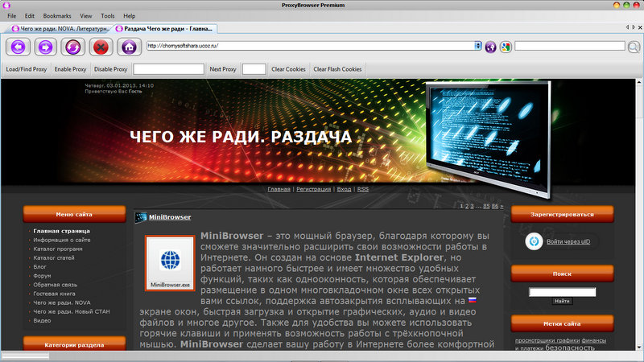
Task: Stop loading with the red X button
Action: tap(101, 47)
